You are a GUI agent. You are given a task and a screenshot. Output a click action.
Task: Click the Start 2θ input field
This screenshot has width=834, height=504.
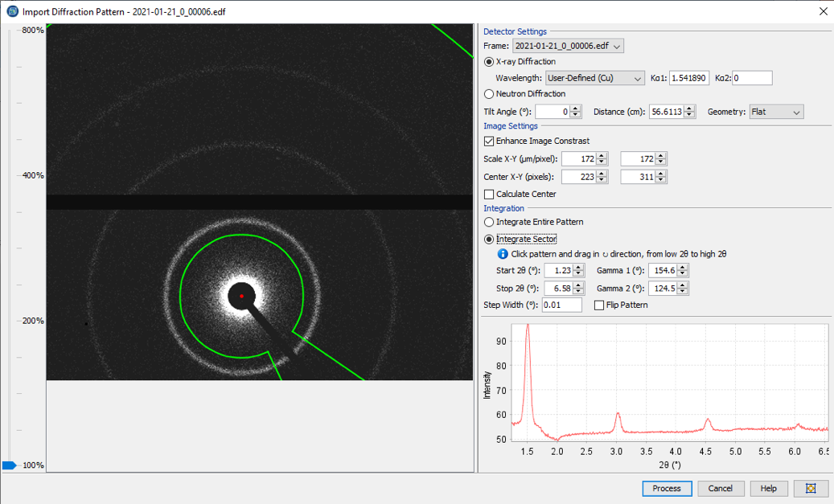(558, 271)
